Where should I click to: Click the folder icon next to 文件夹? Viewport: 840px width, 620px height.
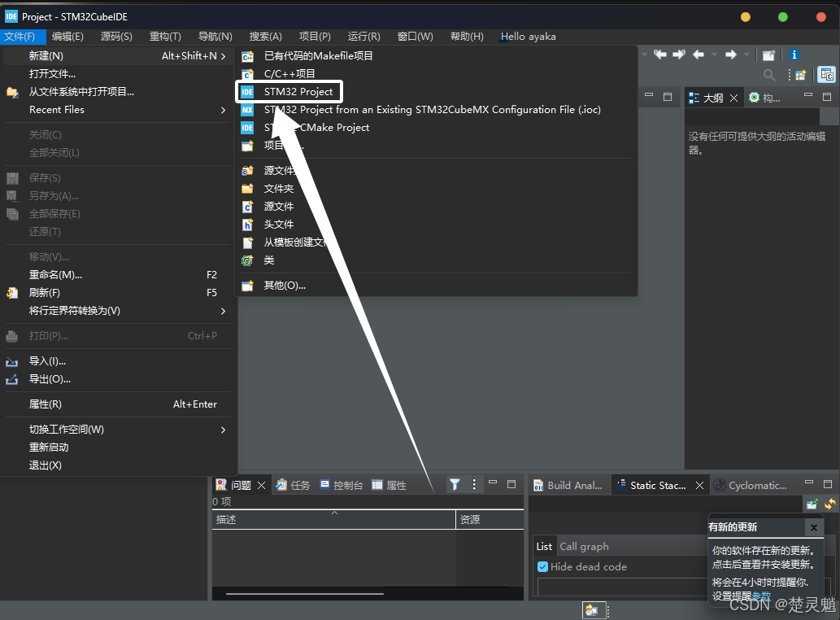coord(247,189)
